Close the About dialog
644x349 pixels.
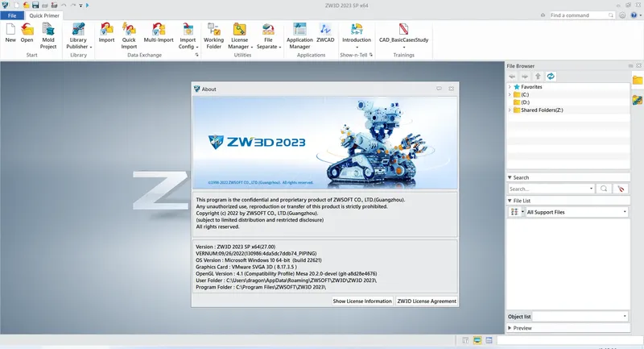(x=452, y=89)
